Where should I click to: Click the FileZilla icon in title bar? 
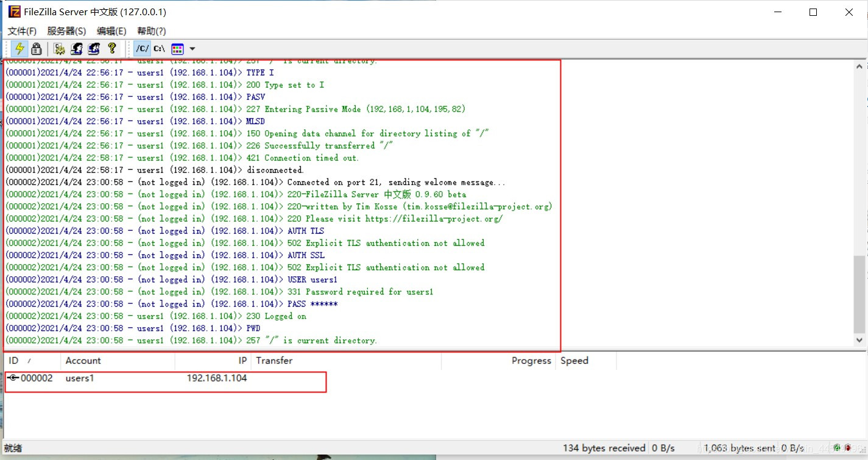[14, 12]
